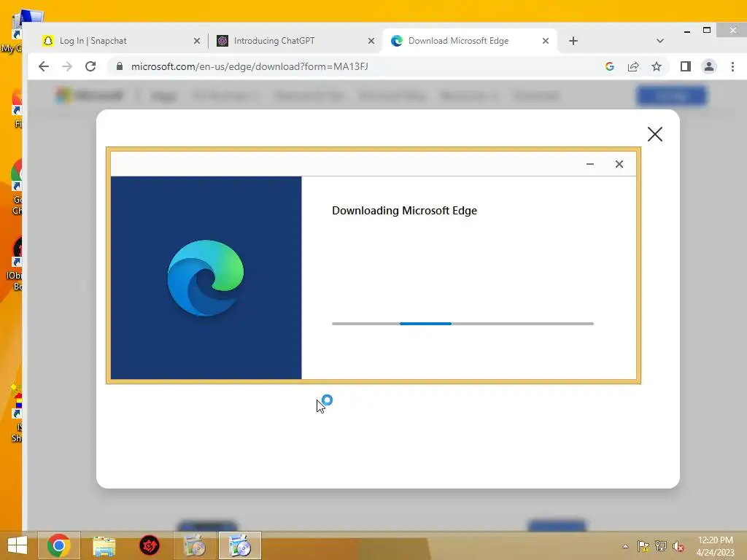Open the network tray icon
747x560 pixels.
pyautogui.click(x=661, y=546)
